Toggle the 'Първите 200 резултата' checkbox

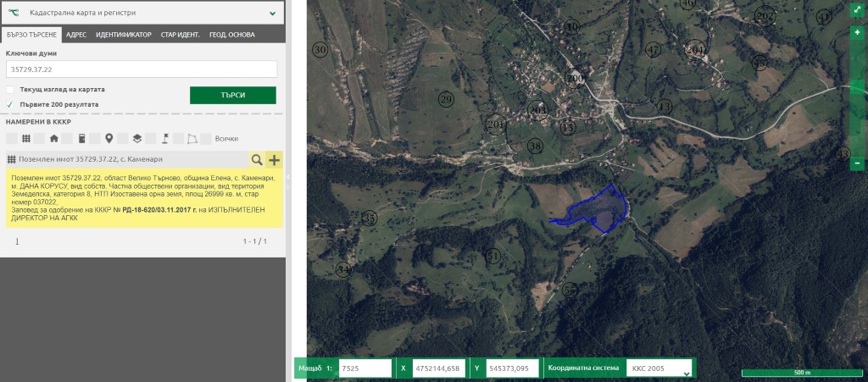(x=10, y=104)
